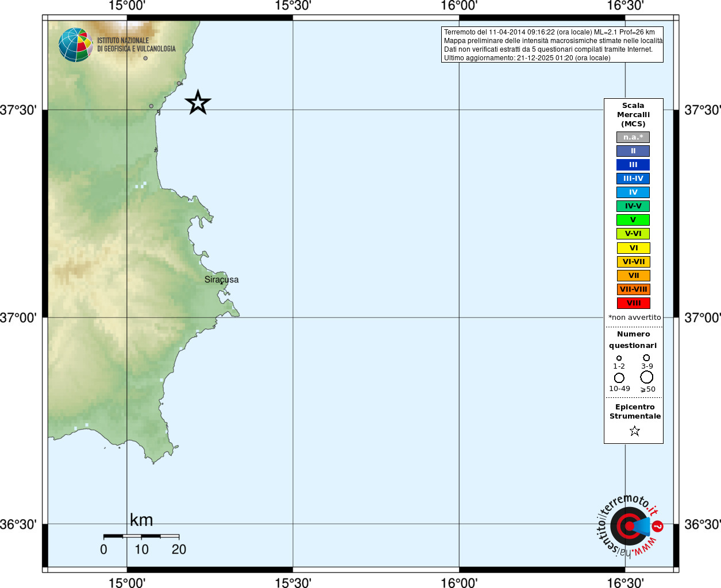Click the epicenter star on the map
Image resolution: width=721 pixels, height=588 pixels.
pos(198,103)
